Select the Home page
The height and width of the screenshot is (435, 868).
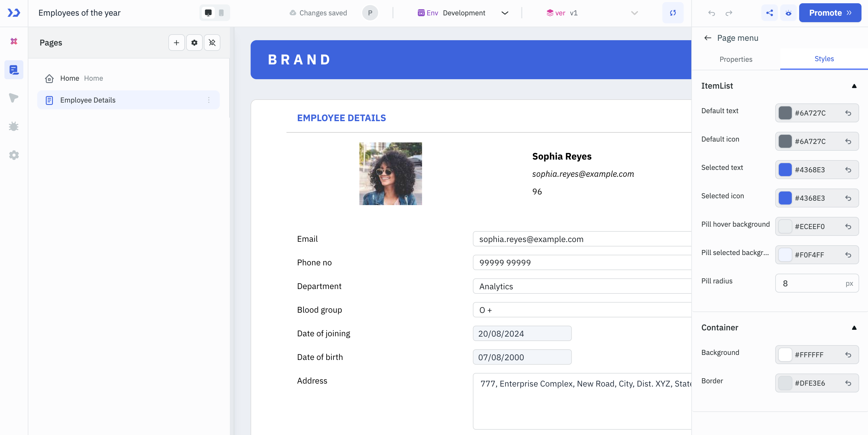coord(128,78)
